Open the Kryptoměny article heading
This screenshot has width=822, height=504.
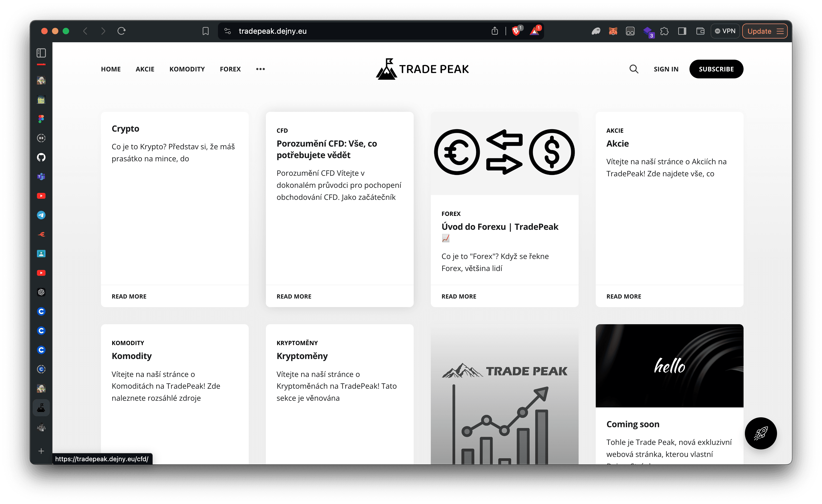(302, 356)
